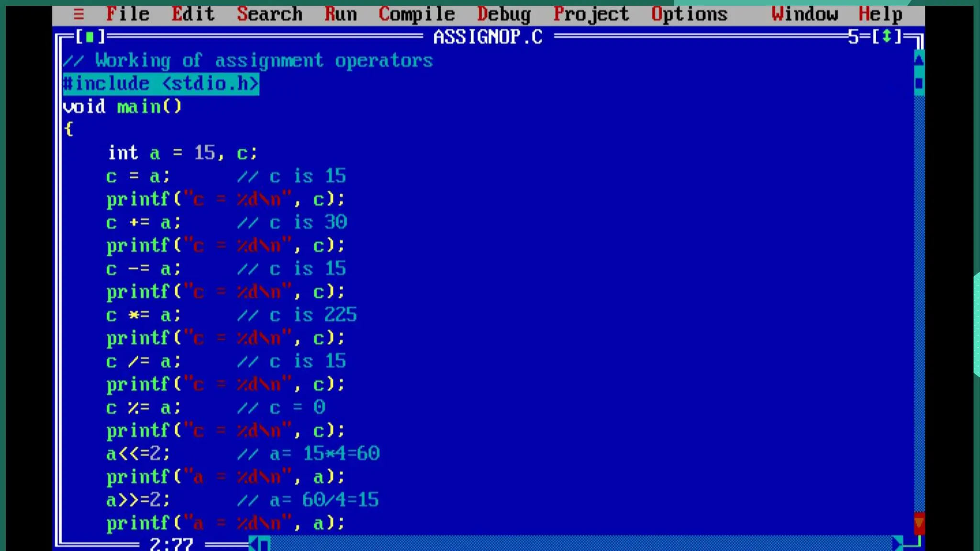
Task: Open the Project menu
Action: [x=591, y=14]
